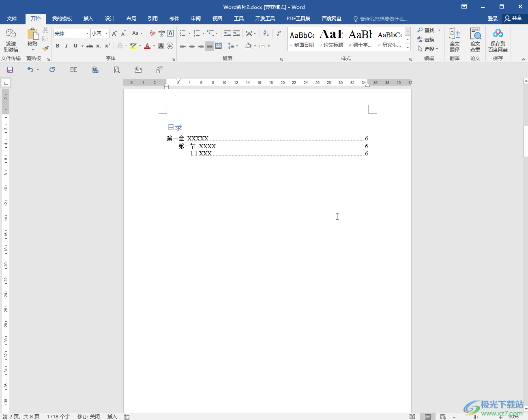Click the side-by-side pages icon in quick access bar
This screenshot has width=528, height=420.
coord(74,70)
